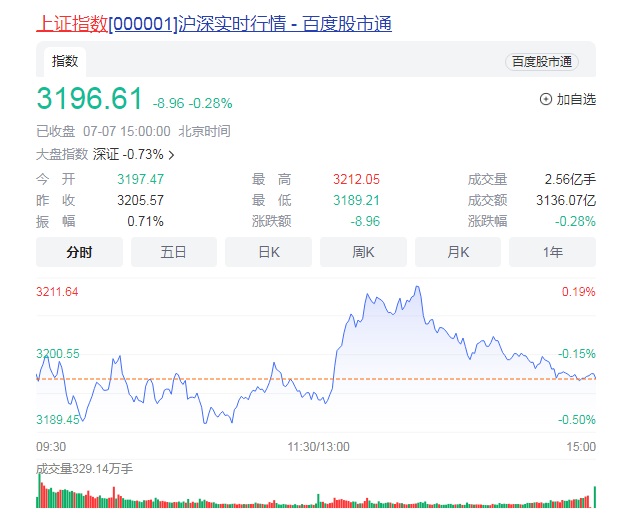
Task: Switch to the 五日 chart view
Action: coord(173,252)
